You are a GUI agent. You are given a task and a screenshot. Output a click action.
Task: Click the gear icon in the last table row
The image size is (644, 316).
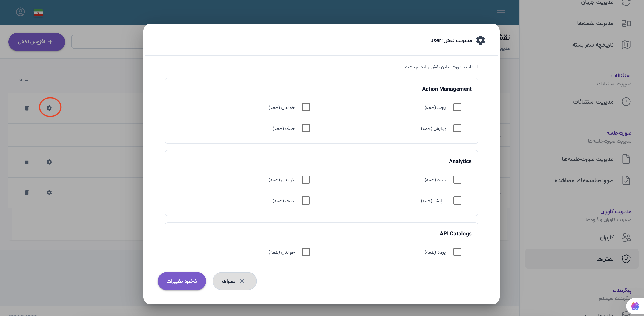coord(49,192)
